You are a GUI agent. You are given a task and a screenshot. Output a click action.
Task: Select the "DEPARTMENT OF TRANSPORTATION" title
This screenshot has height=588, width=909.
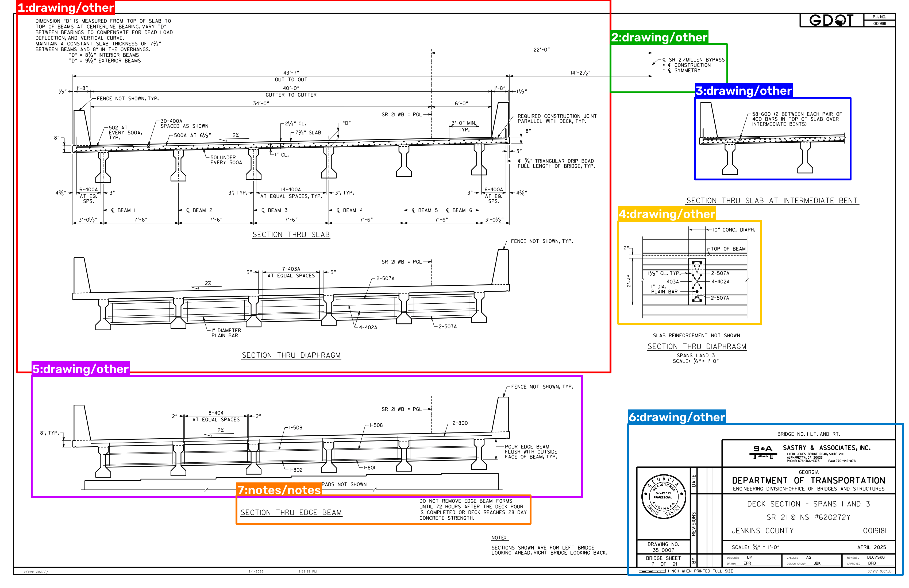pos(808,480)
